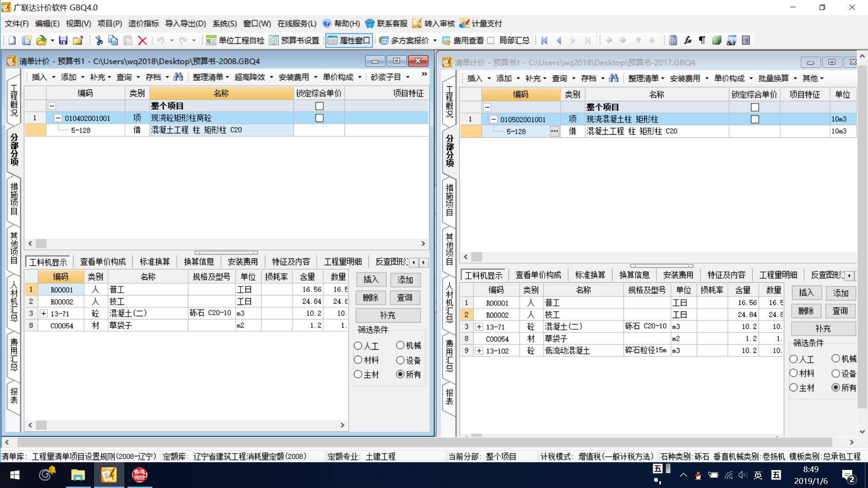This screenshot has height=488, width=868.
Task: Collapse item 010502001001 in right window tree
Action: (494, 119)
